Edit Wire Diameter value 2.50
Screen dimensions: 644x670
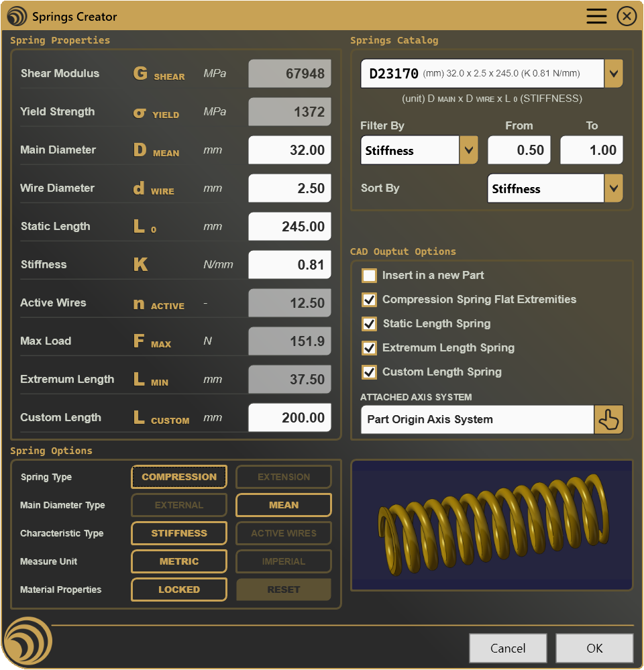[x=290, y=188]
